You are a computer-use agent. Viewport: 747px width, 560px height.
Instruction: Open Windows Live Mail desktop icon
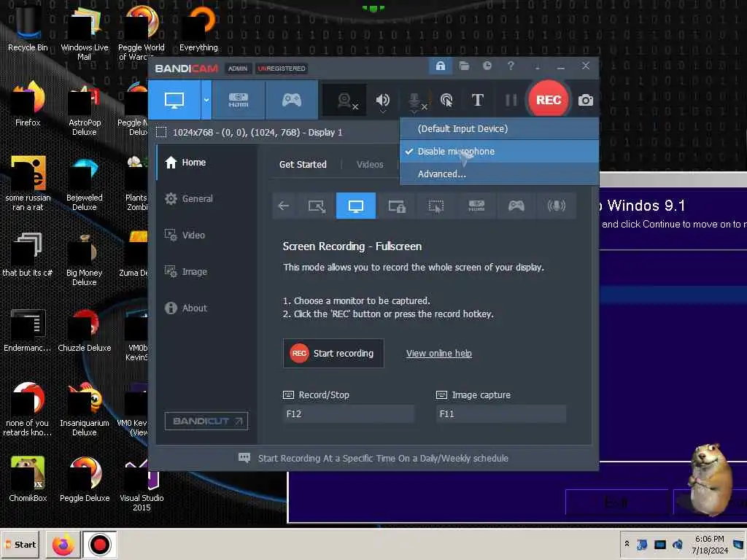click(x=85, y=34)
